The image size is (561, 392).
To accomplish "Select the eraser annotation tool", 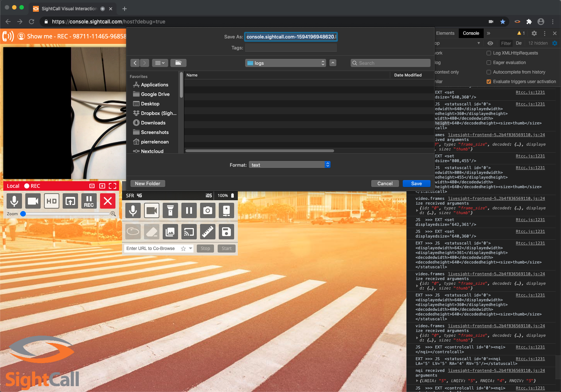I will [x=152, y=232].
